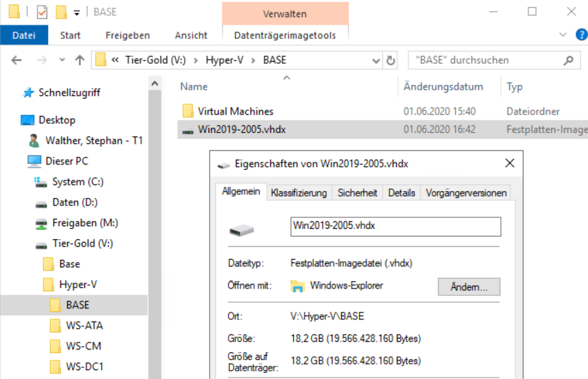The height and width of the screenshot is (379, 588).
Task: Open the Daten (D:) drive
Action: point(75,202)
